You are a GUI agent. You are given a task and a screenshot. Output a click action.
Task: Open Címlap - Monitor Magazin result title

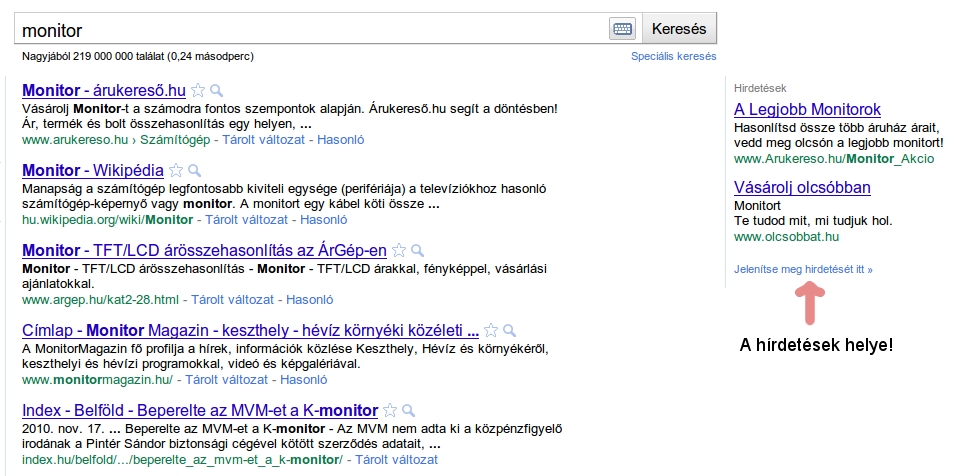[x=250, y=330]
